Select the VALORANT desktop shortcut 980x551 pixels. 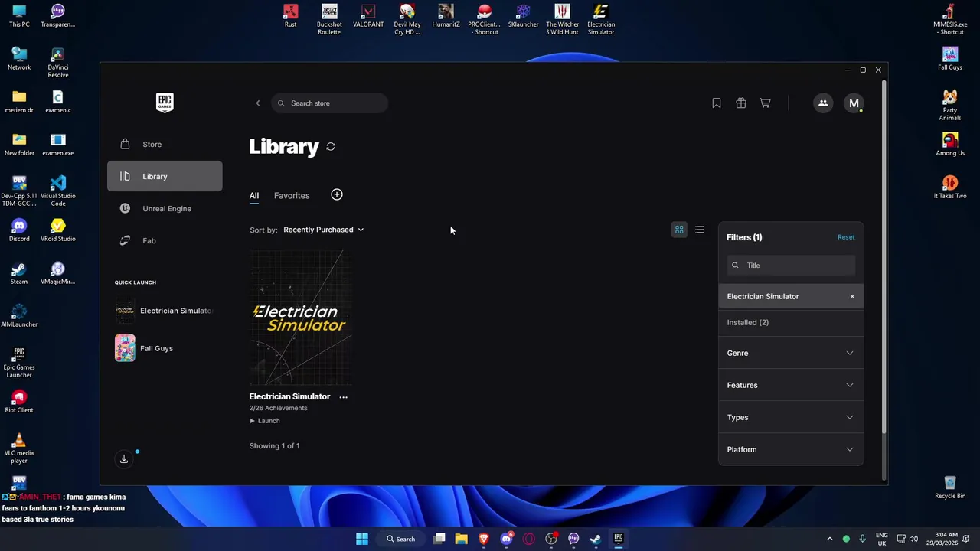(x=368, y=17)
